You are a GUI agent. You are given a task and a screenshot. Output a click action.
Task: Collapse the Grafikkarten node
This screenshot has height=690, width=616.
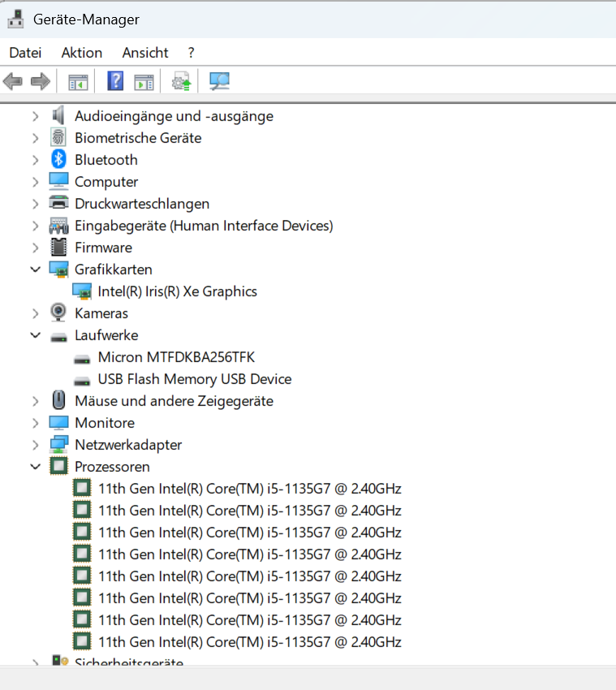(x=36, y=270)
